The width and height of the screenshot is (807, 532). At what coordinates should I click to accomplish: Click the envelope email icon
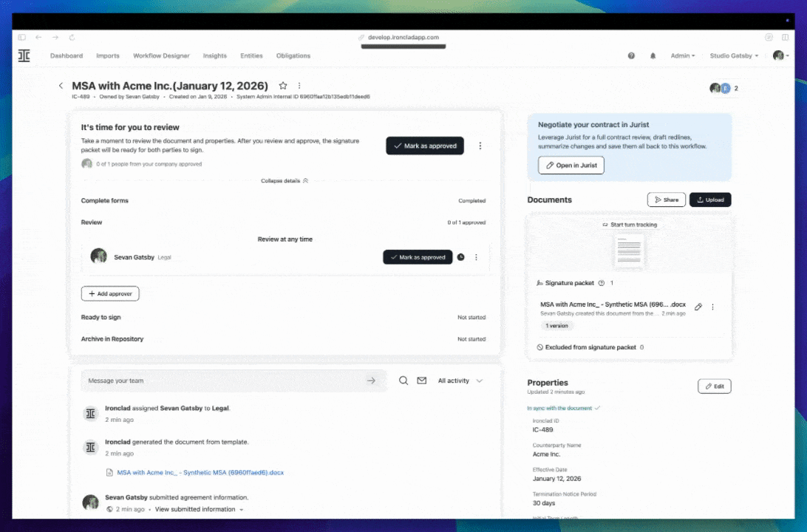click(x=422, y=381)
